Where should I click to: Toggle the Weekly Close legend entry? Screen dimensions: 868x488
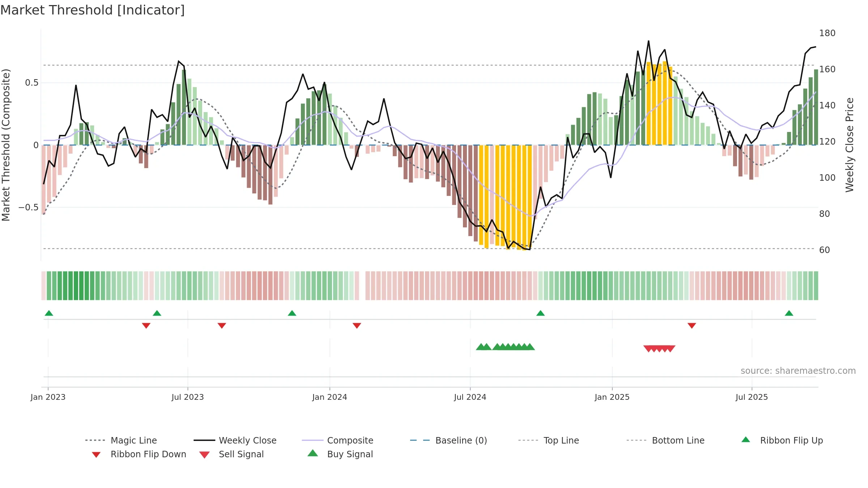coord(235,440)
